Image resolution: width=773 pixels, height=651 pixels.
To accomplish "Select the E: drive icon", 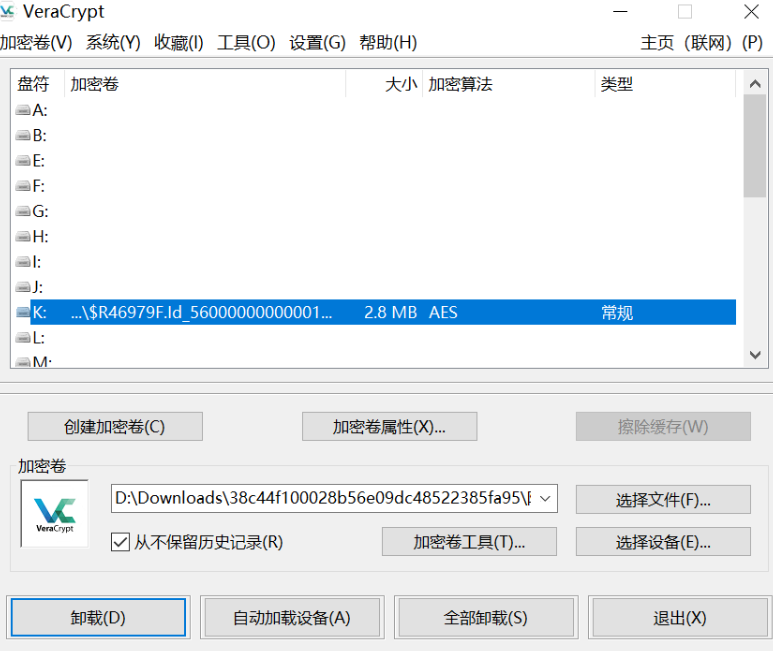I will [23, 161].
